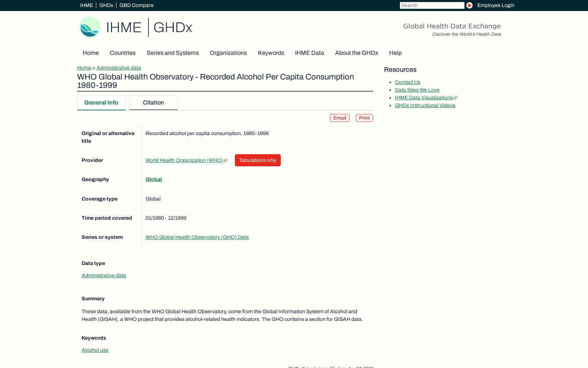Click the Email button
Screen dimensions: 588x368
340,118
